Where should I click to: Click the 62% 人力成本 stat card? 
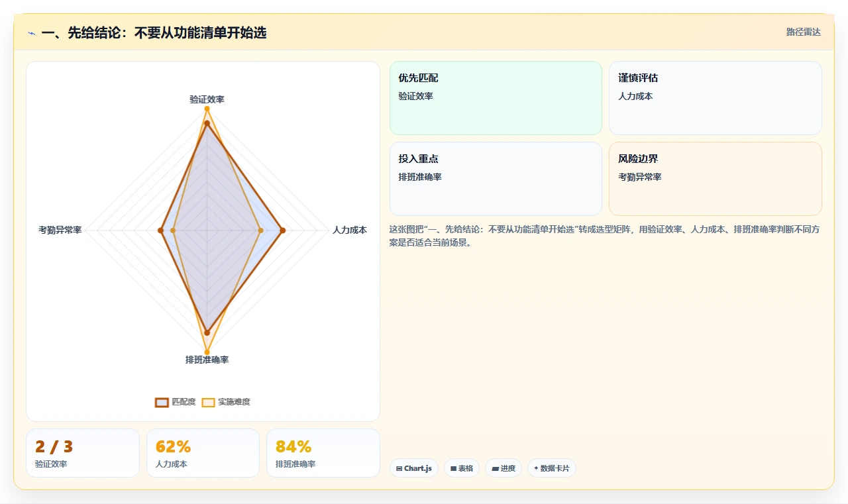(x=203, y=453)
